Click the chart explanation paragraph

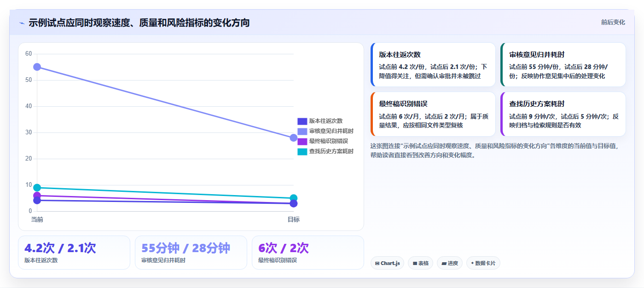pos(495,150)
